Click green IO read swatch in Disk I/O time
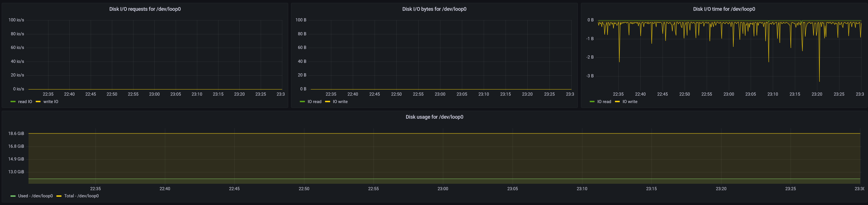The image size is (868, 205). click(x=592, y=102)
